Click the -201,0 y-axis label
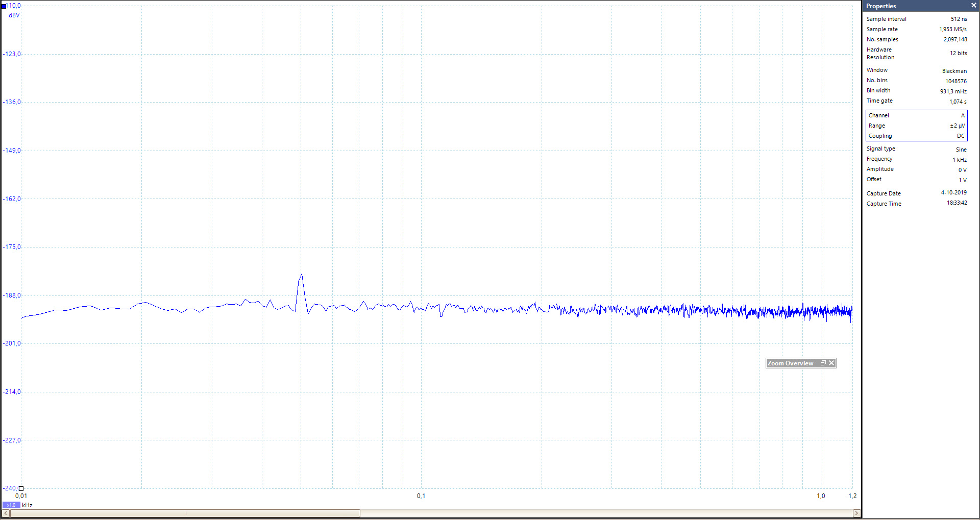Image resolution: width=980 pixels, height=520 pixels. pos(12,343)
